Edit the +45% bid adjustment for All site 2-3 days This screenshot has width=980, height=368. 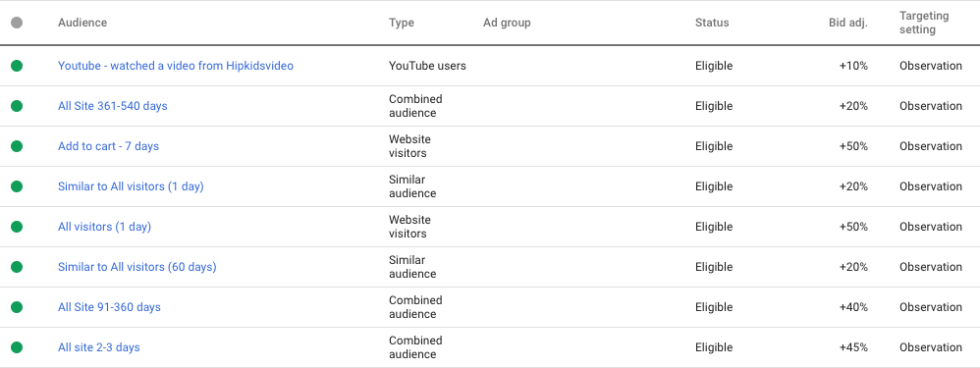pyautogui.click(x=853, y=347)
